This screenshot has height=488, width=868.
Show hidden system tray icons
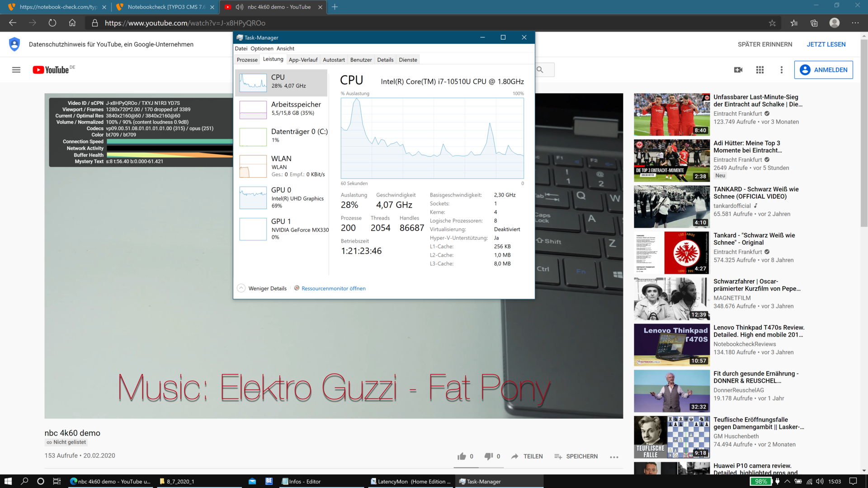787,481
